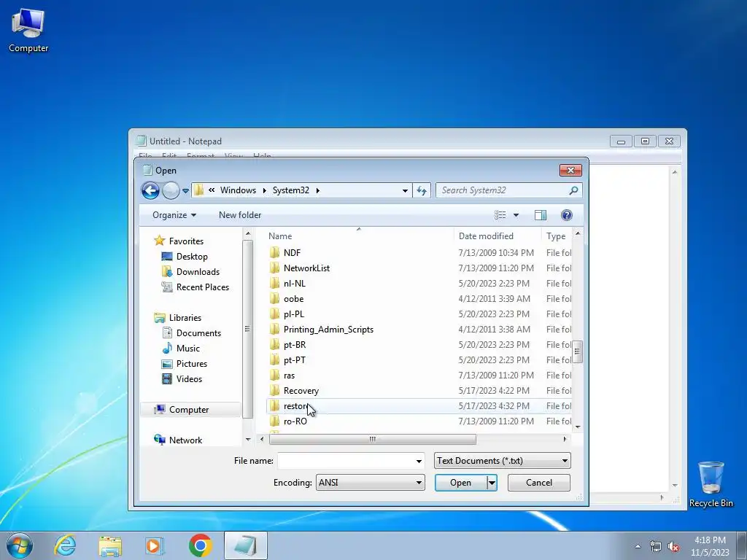The image size is (747, 560).
Task: Select the pt-PT folder
Action: (x=295, y=360)
